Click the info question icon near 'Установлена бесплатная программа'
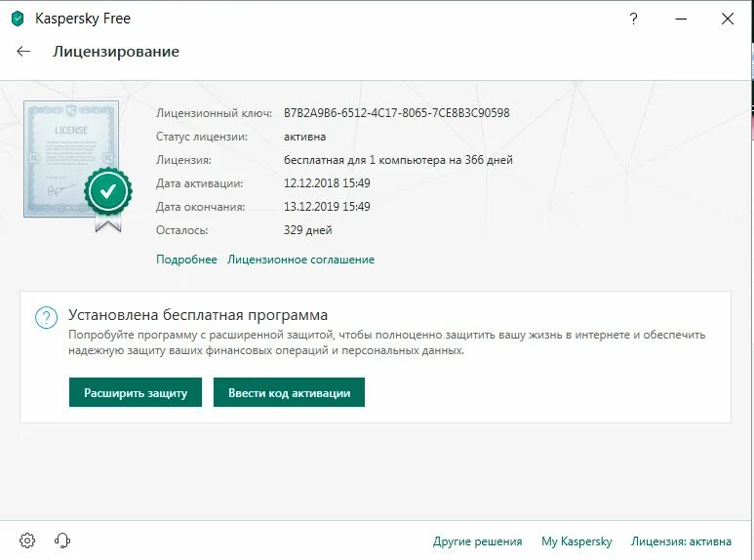 tap(46, 317)
